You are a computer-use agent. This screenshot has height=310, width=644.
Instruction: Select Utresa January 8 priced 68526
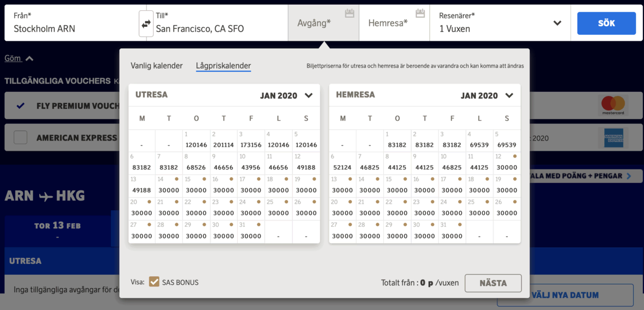pos(196,163)
